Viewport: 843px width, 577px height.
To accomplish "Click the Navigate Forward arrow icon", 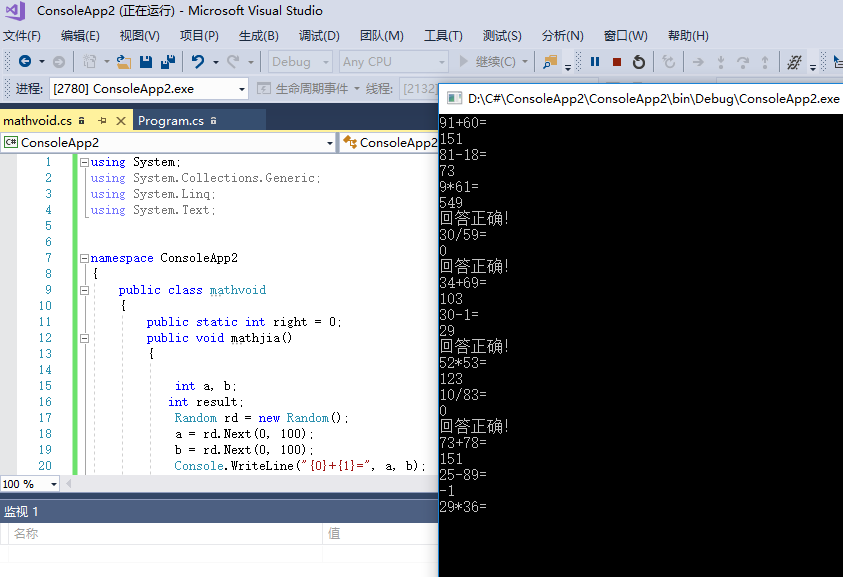I will pos(59,62).
